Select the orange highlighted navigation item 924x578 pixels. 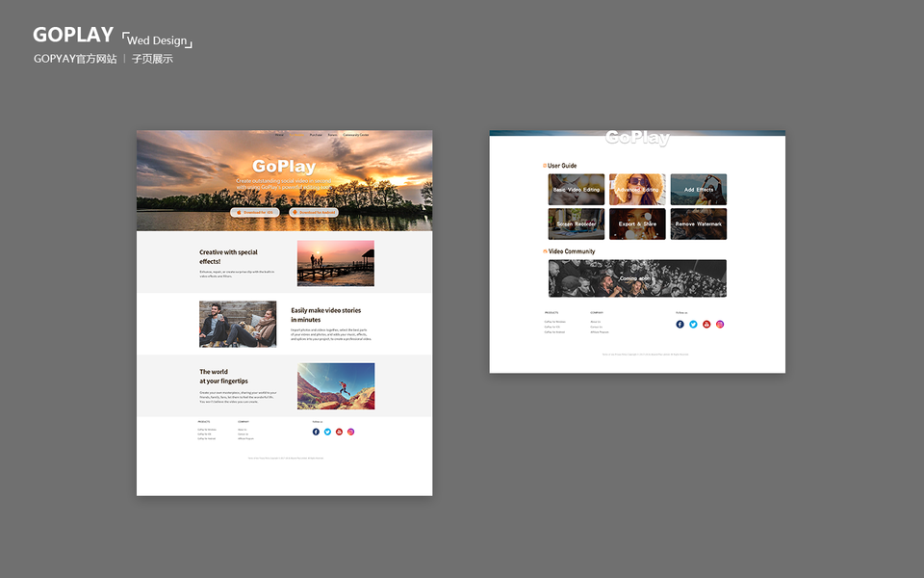297,135
